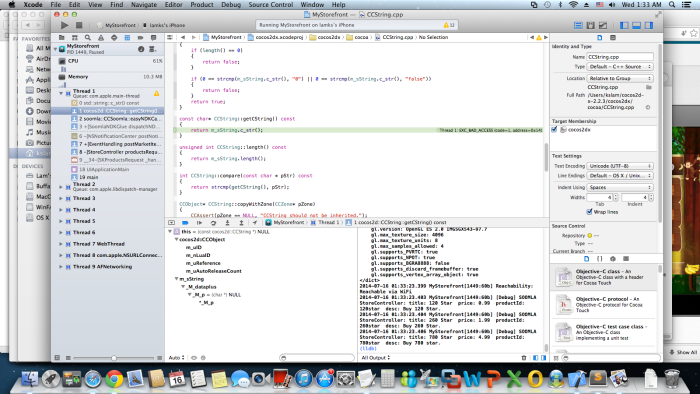Open Location dropdown Relative to Group
Viewport: 700px width, 394px height.
(620, 78)
